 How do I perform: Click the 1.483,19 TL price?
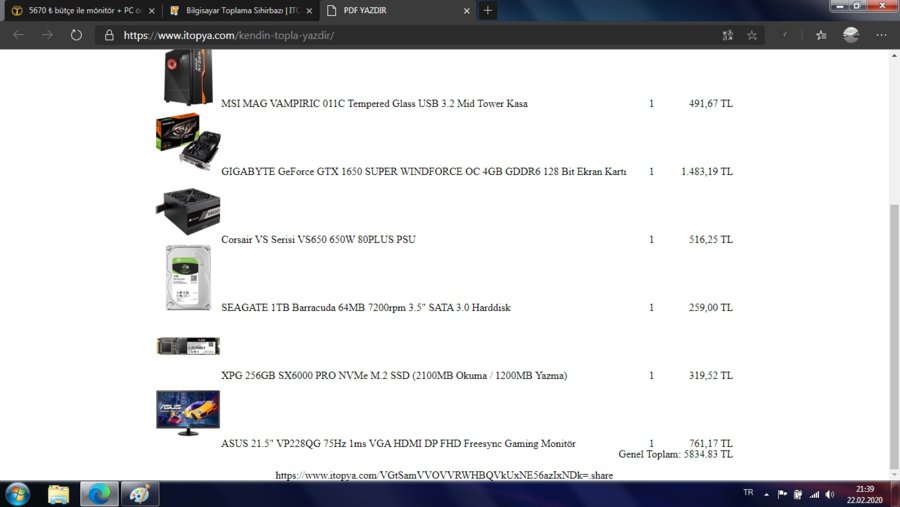[x=707, y=171]
